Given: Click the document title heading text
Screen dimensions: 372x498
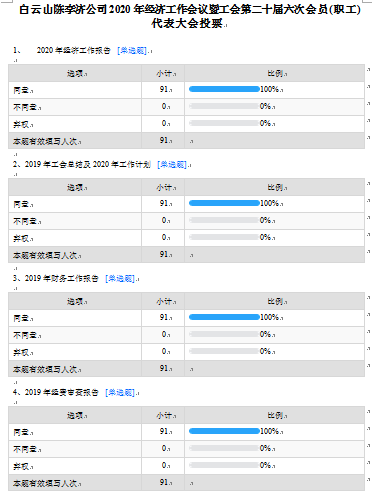Looking at the screenshot, I should 190,16.
